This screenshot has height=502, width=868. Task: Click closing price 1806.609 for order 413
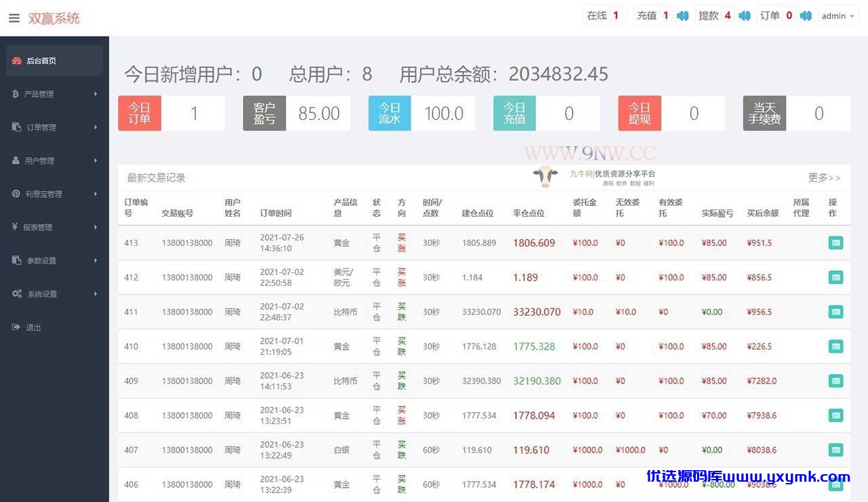[x=534, y=243]
